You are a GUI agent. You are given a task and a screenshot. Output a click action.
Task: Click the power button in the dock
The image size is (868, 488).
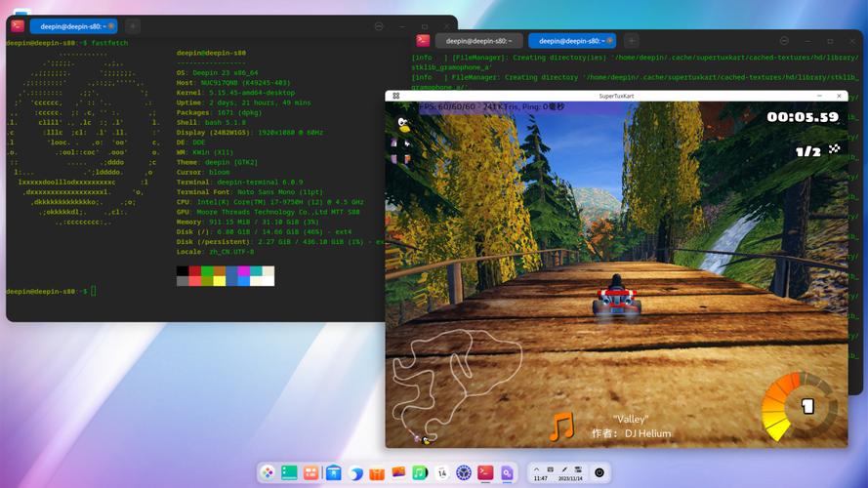599,472
